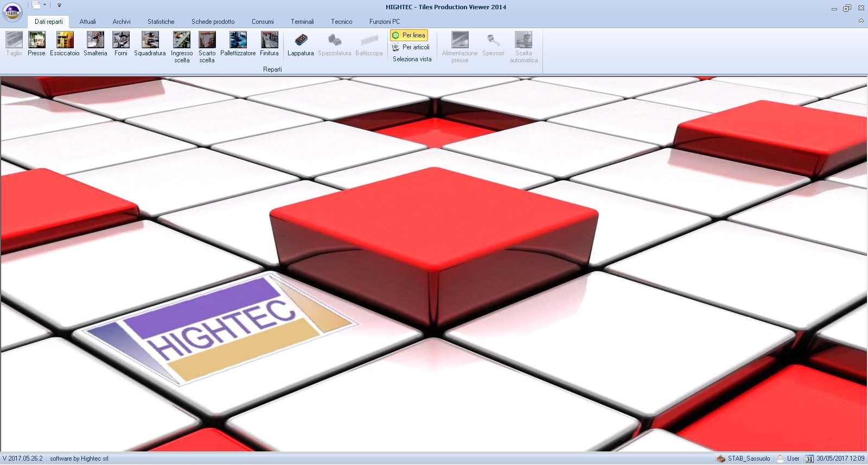This screenshot has height=465, width=868.
Task: Open the Hightec application orb menu
Action: click(x=12, y=11)
